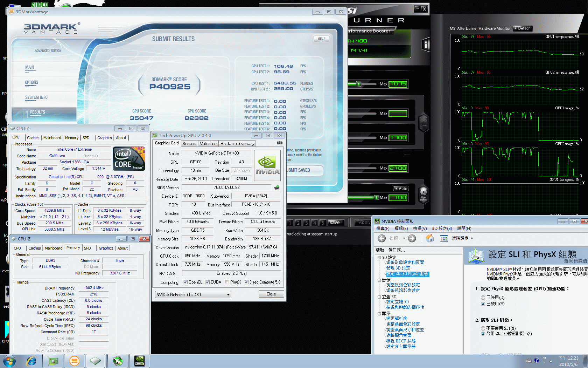Open the 進階設定 dropdown in NVIDIA panel
The image size is (588, 368).
tap(462, 238)
